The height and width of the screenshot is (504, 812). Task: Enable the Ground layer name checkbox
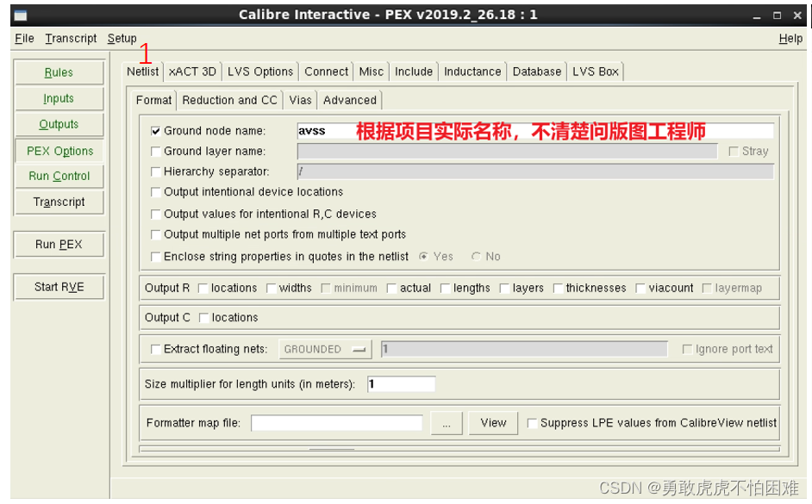155,151
